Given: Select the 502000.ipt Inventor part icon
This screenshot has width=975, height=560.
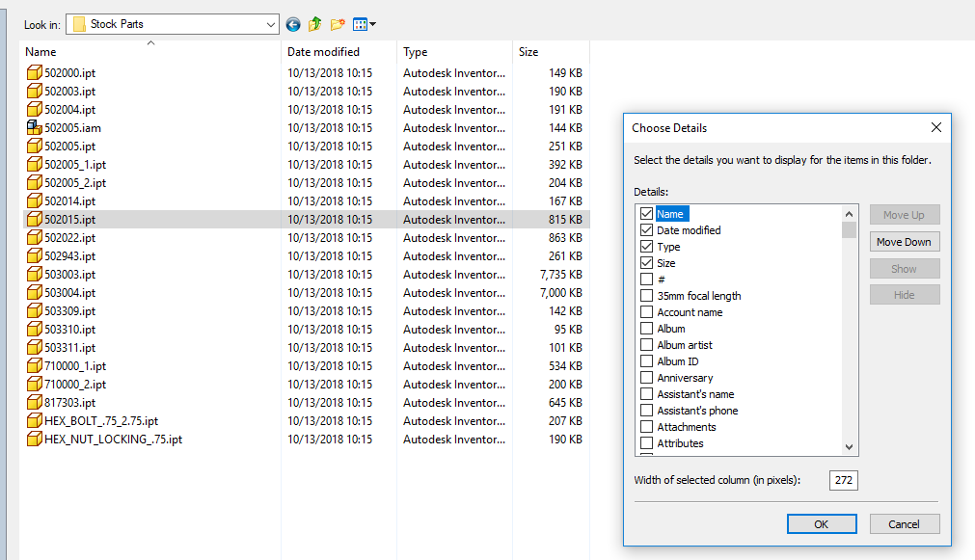Looking at the screenshot, I should click(35, 72).
